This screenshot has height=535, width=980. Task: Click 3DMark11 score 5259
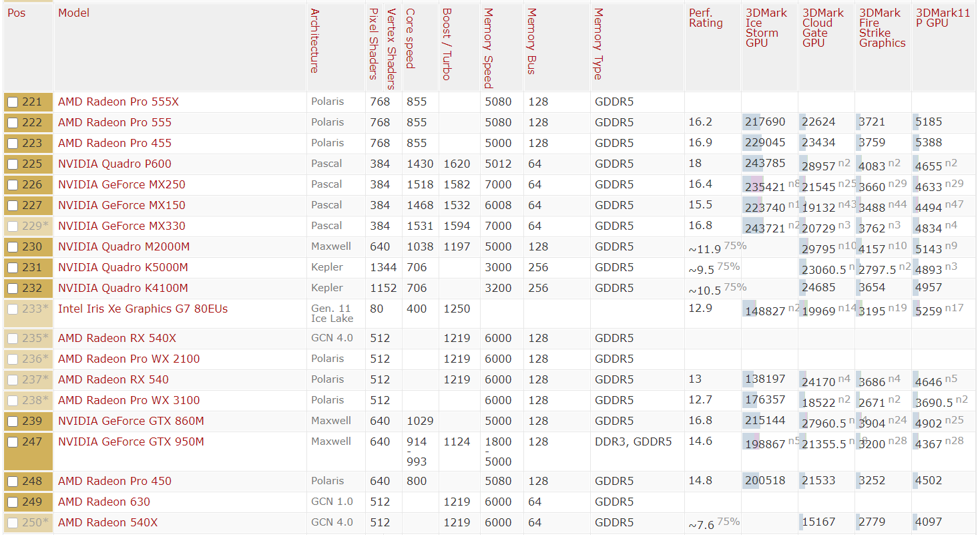tap(929, 311)
